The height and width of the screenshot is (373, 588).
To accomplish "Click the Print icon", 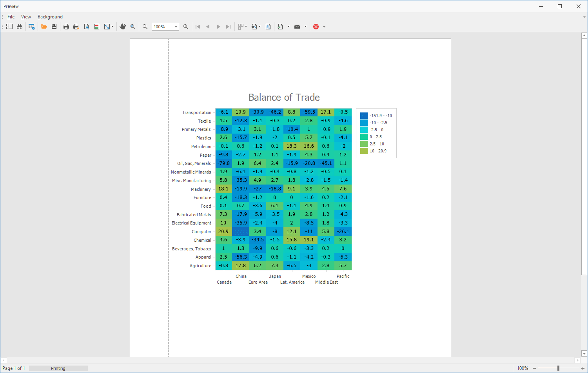I will tap(66, 27).
